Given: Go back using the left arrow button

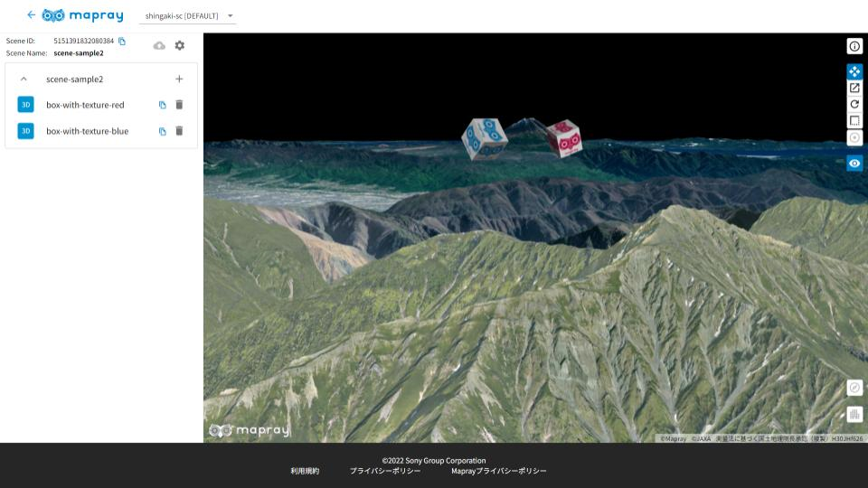Looking at the screenshot, I should [32, 15].
